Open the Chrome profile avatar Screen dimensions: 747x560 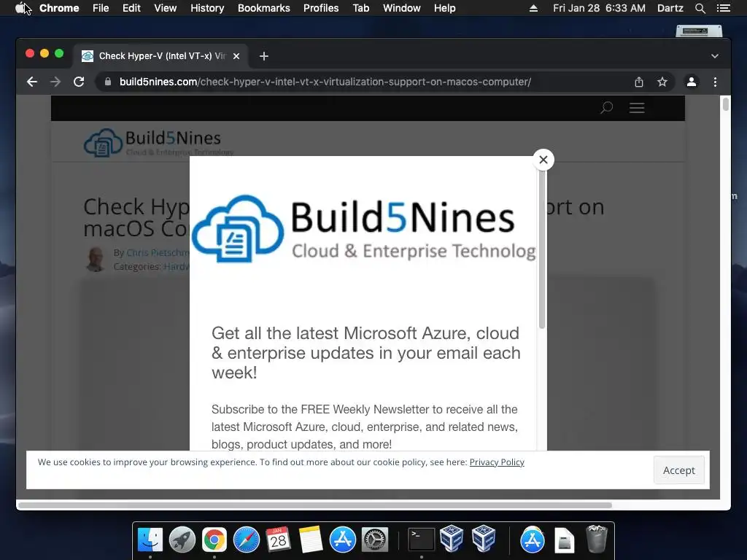pos(692,82)
